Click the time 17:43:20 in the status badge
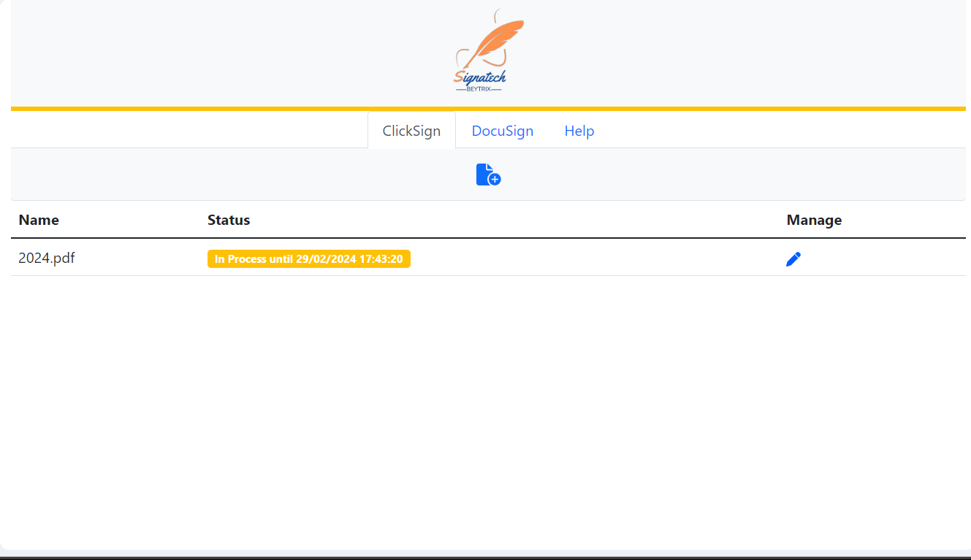This screenshot has width=971, height=560. (x=381, y=259)
